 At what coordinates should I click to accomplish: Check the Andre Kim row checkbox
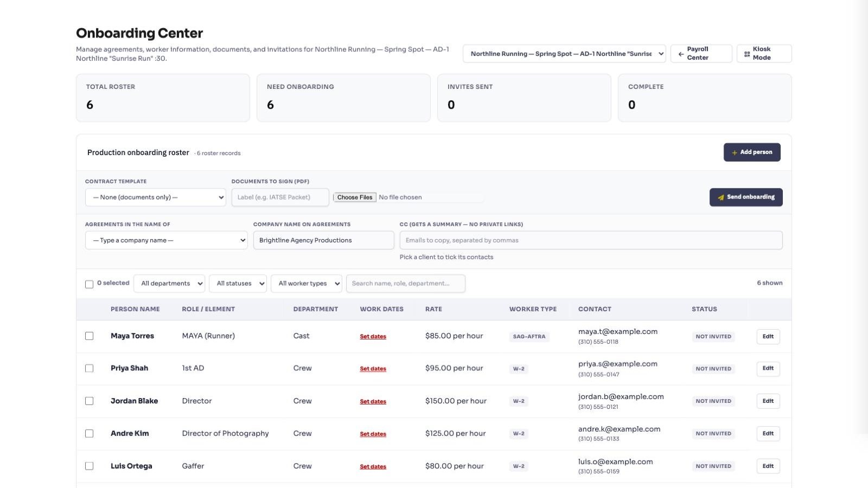click(x=90, y=434)
